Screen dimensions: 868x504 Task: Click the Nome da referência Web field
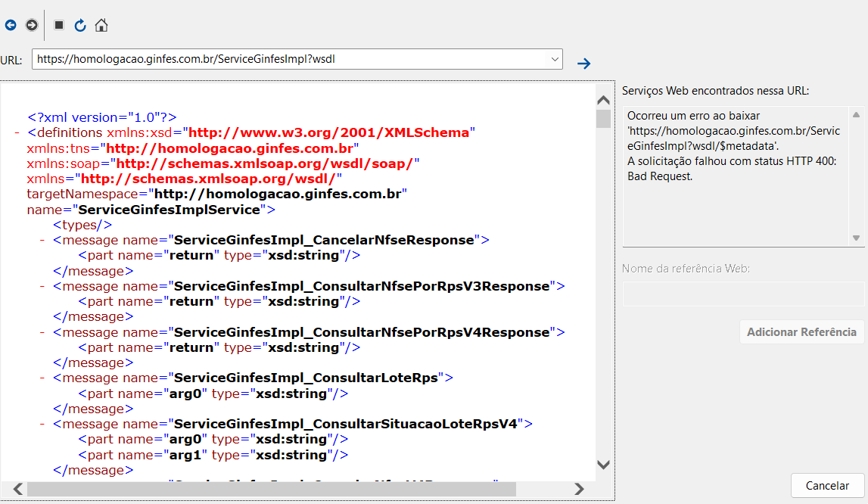click(x=743, y=294)
